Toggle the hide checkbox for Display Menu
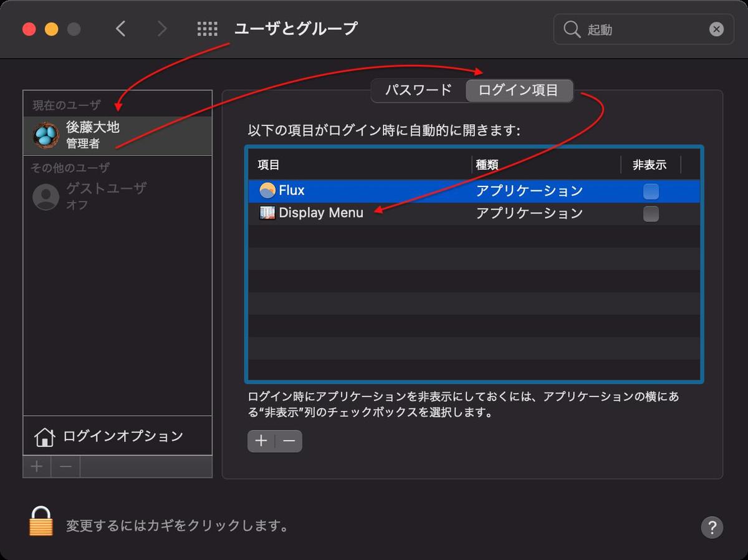Screen dimensions: 748x560 point(651,214)
